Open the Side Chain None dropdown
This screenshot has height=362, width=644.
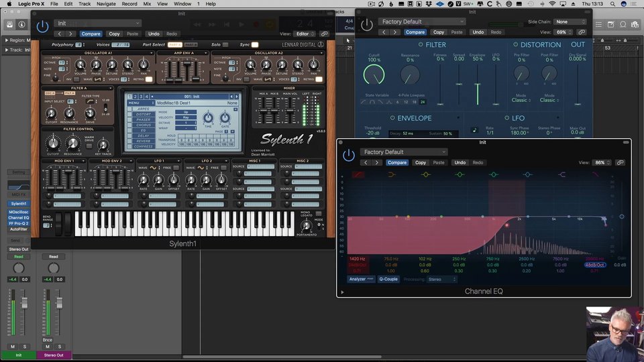coord(570,21)
